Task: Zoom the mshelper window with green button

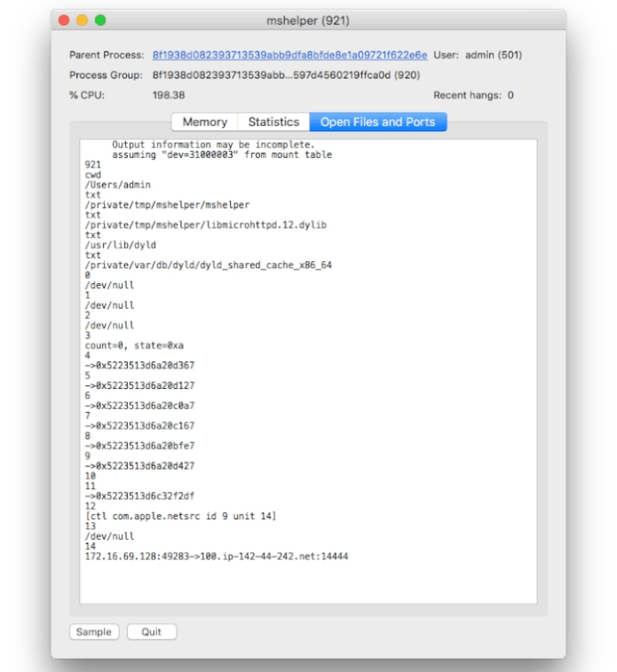Action: [x=100, y=20]
